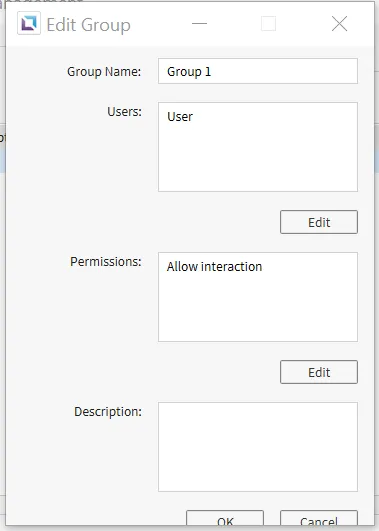Click blank space inside the Users list box
This screenshot has height=531, width=379.
coord(258,159)
